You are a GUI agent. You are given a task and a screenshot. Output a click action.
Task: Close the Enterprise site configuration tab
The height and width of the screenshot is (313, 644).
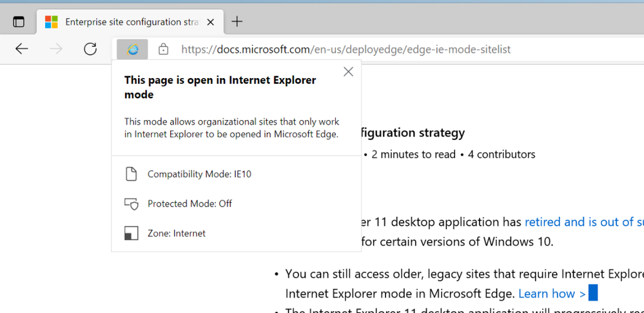[210, 22]
